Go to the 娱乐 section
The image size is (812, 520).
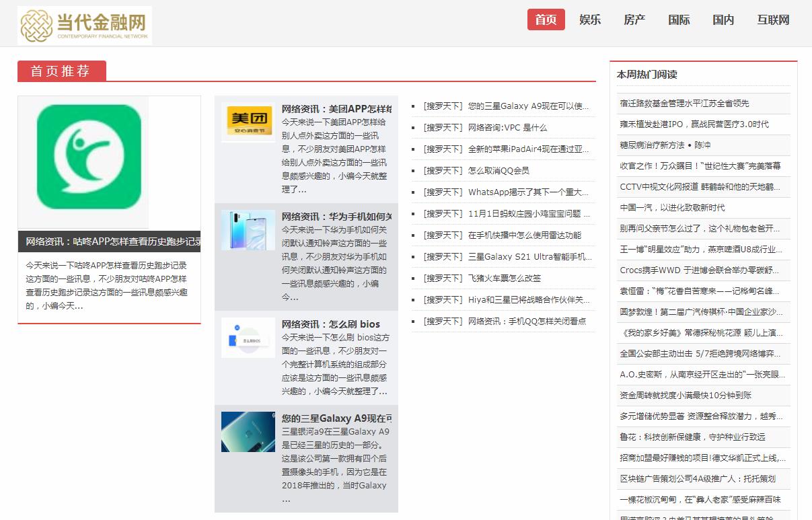click(590, 20)
